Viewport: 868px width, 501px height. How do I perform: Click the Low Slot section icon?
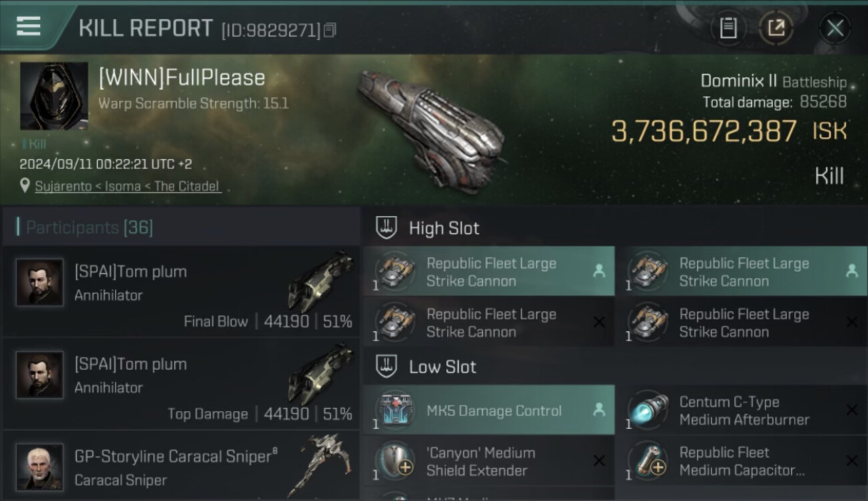(x=387, y=367)
